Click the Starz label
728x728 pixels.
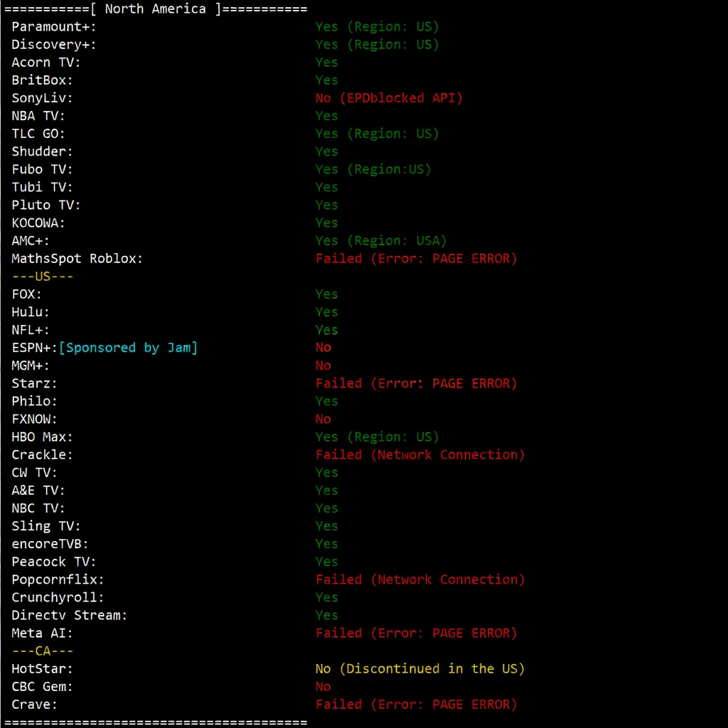[x=34, y=383]
